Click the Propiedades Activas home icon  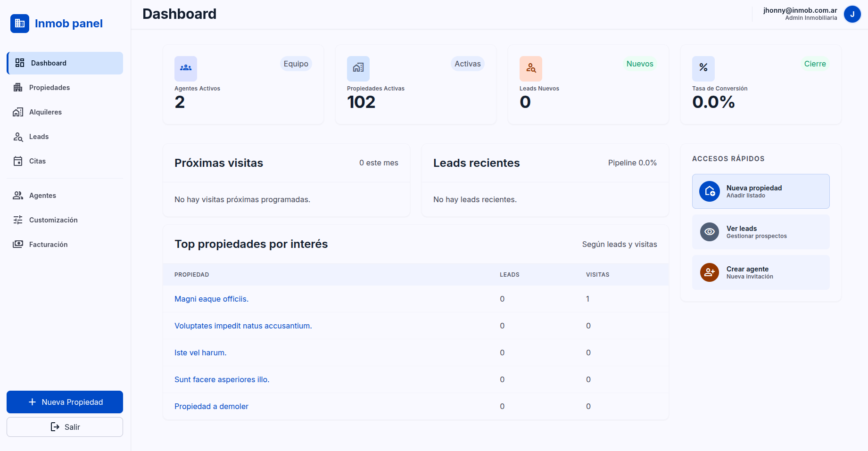coord(358,68)
